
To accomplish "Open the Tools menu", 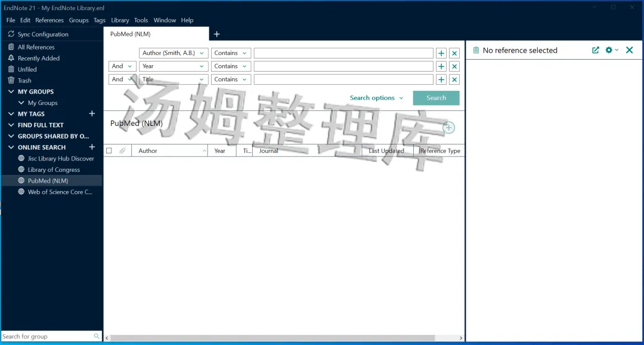I will pyautogui.click(x=141, y=20).
